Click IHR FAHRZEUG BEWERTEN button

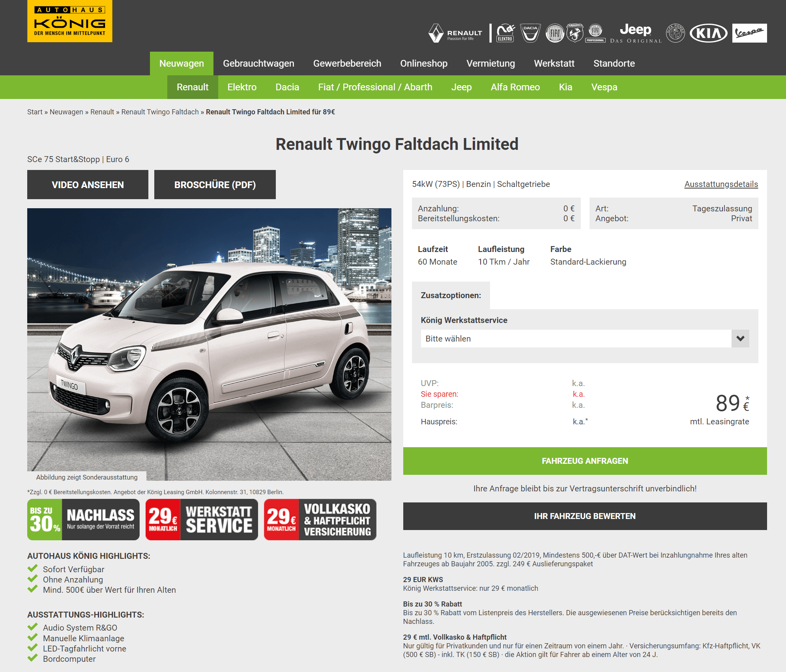coord(585,516)
